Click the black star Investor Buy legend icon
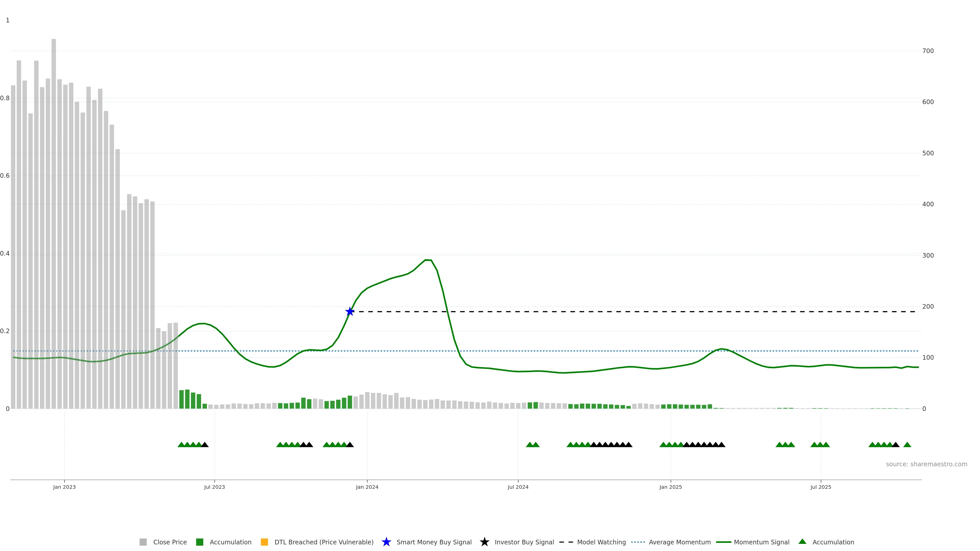The image size is (980, 551). coord(484,542)
